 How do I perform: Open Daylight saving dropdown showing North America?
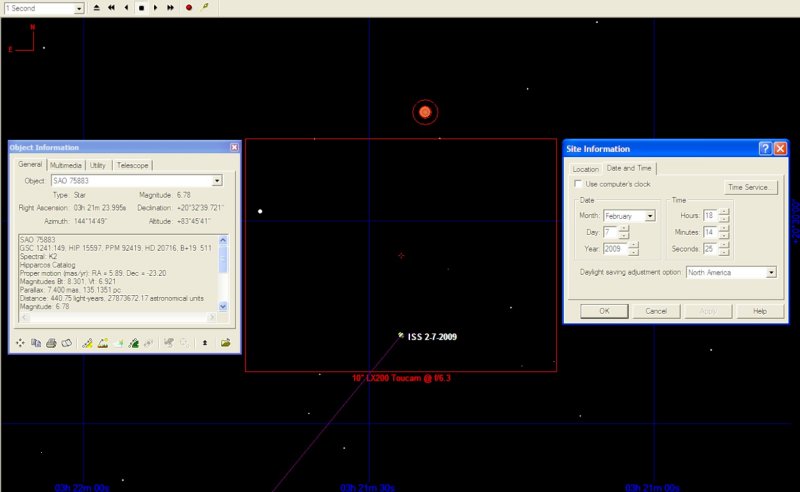[771, 273]
